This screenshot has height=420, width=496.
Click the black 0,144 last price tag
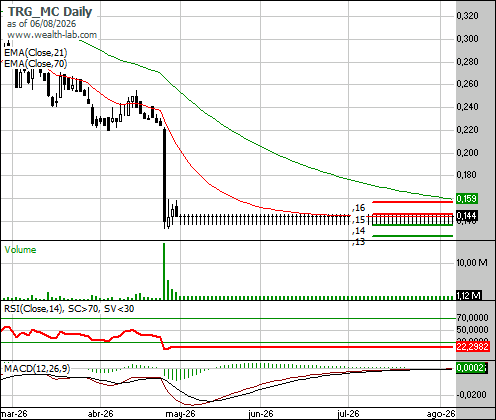coord(467,216)
